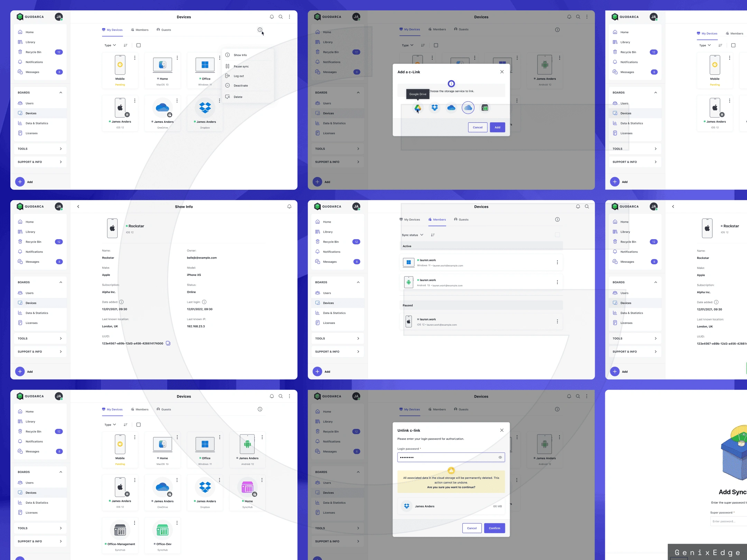Open kebab menu for lauren.work Windows 11 device
Screen dimensions: 747x560
point(557,262)
